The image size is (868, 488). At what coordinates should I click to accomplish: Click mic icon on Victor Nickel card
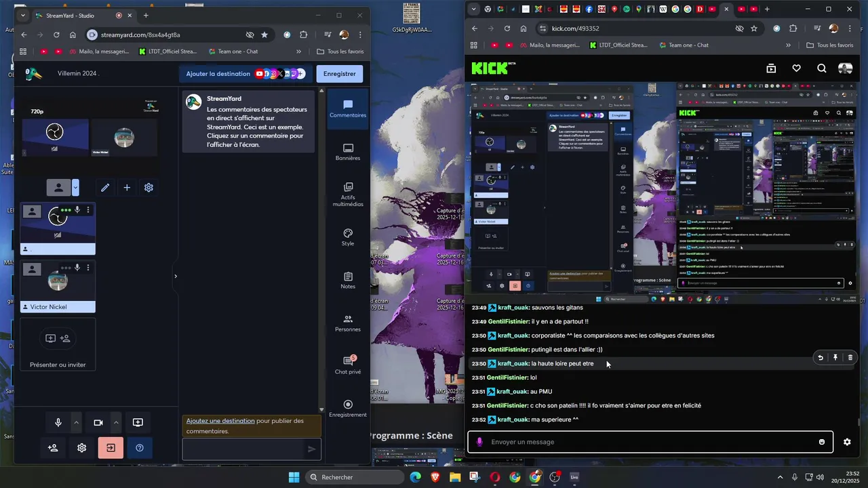pos(77,268)
